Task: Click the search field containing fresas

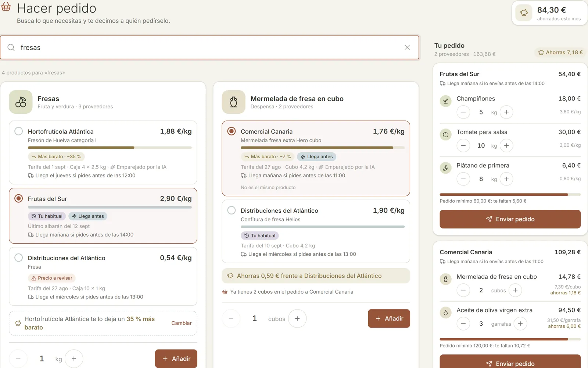Action: pos(209,47)
